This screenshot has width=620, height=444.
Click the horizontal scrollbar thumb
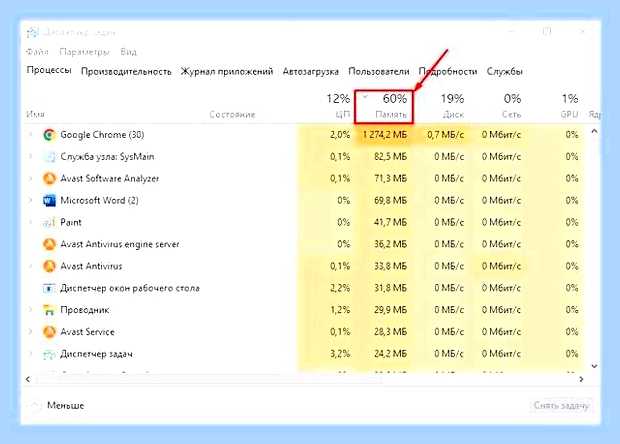pyautogui.click(x=210, y=380)
